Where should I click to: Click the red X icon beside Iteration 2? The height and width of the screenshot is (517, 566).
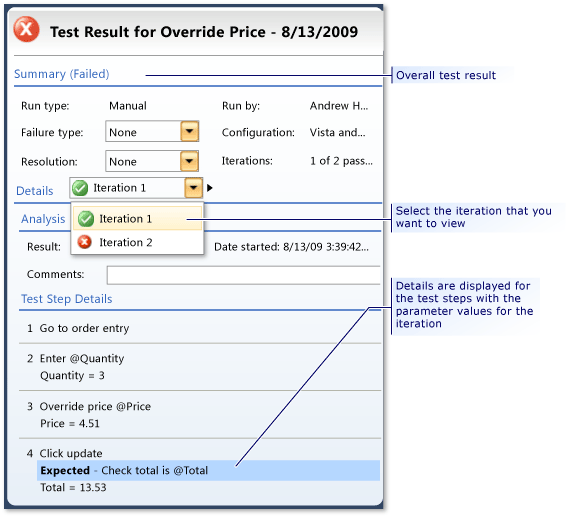point(85,242)
